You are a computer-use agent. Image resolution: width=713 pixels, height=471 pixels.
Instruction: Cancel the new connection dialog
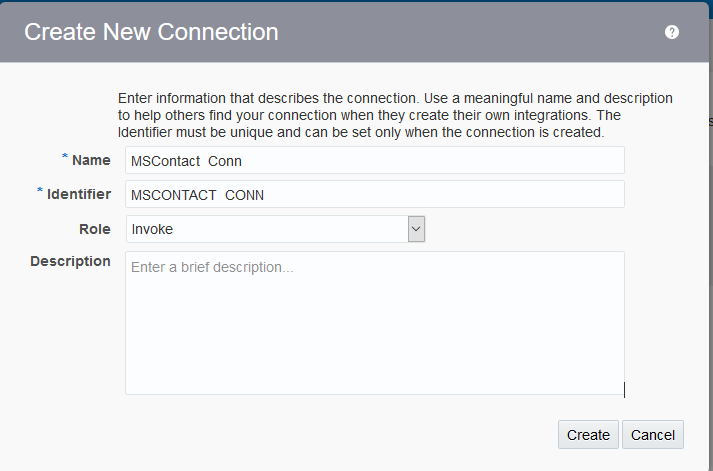click(653, 435)
